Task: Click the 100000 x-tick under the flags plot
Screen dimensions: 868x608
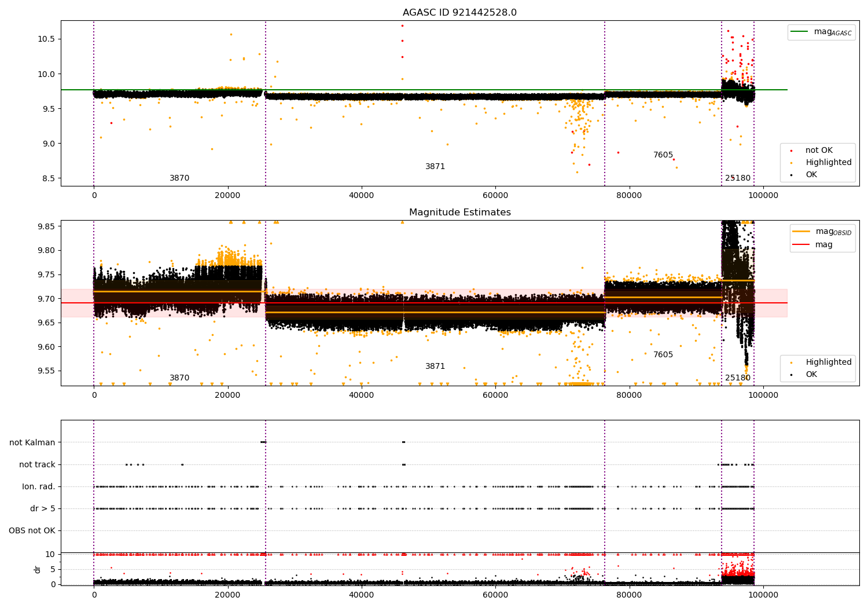Action: (763, 595)
